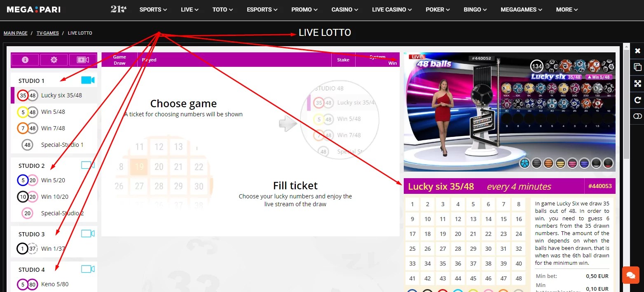Open the Megagames menu
The height and width of the screenshot is (292, 644).
pos(521,9)
